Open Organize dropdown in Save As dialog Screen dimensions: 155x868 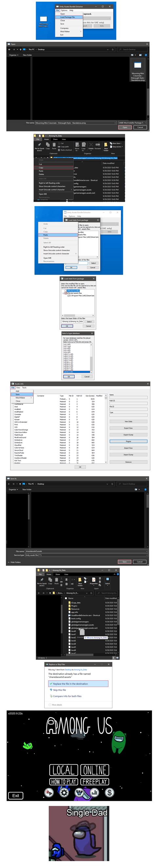click(x=13, y=490)
